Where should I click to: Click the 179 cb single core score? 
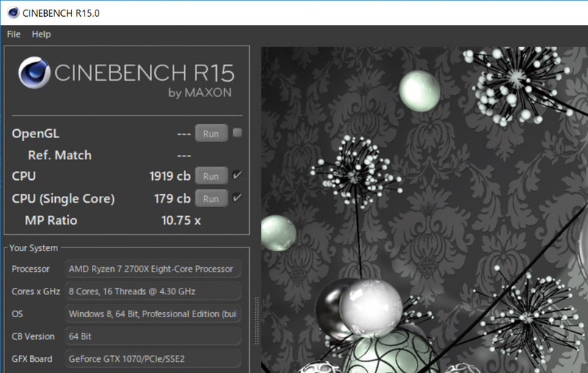(172, 198)
